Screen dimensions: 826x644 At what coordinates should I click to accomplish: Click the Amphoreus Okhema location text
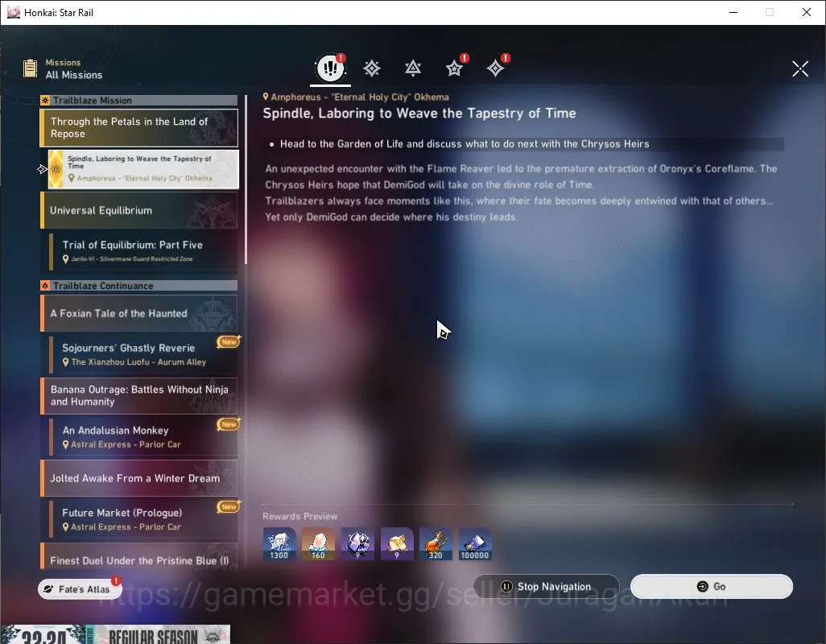point(360,97)
